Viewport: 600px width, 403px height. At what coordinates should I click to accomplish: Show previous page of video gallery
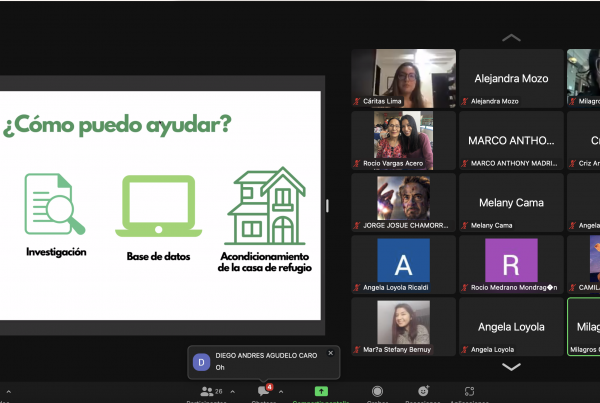pos(511,38)
